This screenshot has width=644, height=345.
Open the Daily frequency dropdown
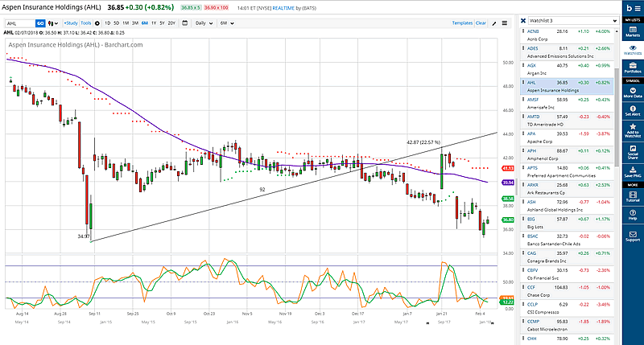coord(204,23)
